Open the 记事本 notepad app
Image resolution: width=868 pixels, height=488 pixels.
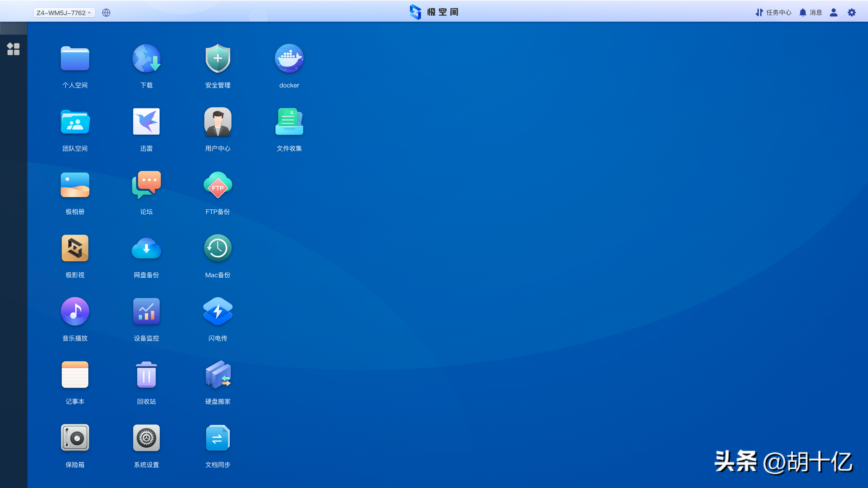coord(75,375)
